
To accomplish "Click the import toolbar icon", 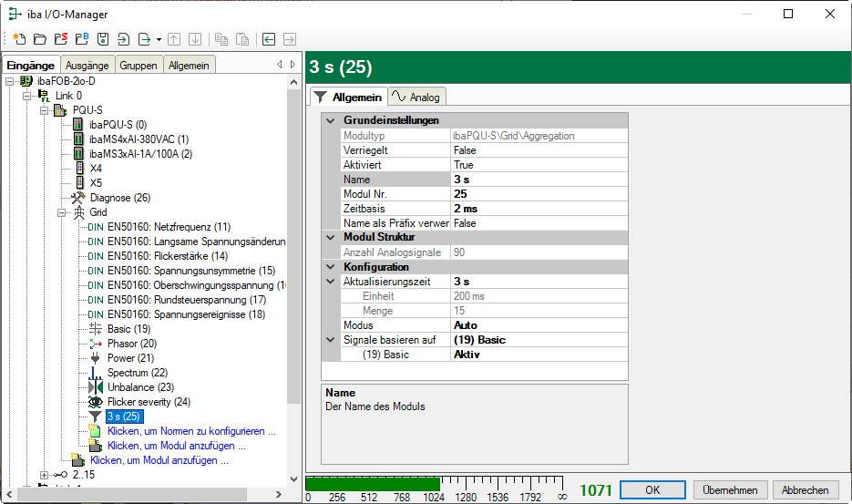I will click(x=123, y=39).
